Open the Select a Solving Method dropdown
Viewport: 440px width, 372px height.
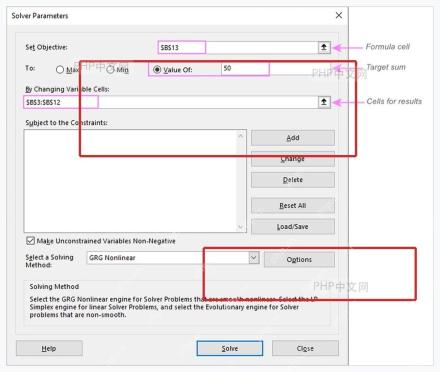click(254, 258)
